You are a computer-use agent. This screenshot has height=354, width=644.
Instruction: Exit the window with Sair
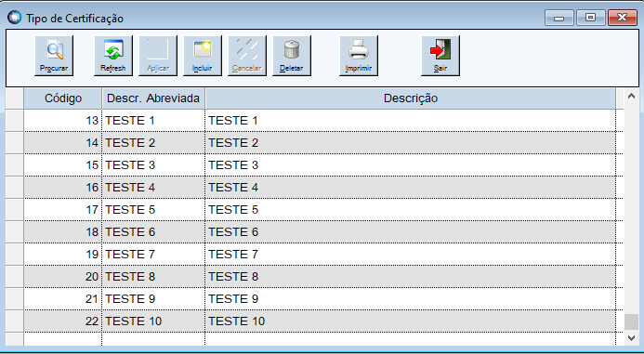(x=440, y=56)
